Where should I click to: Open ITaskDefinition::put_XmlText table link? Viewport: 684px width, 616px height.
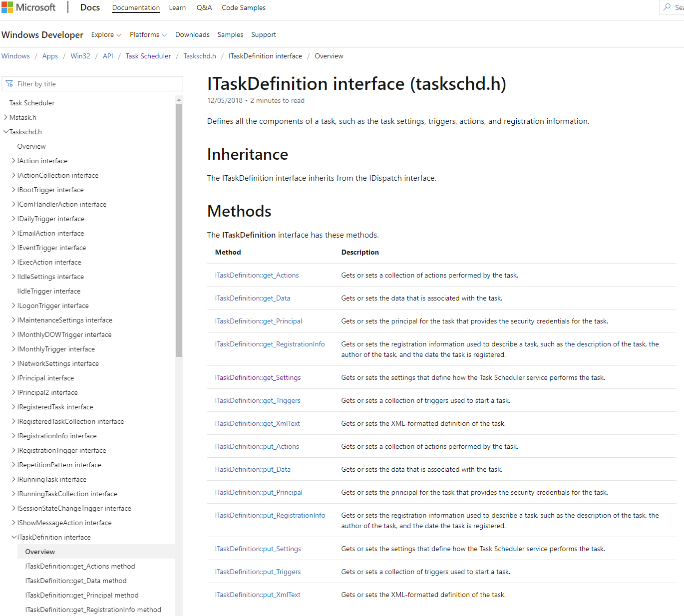tap(258, 595)
